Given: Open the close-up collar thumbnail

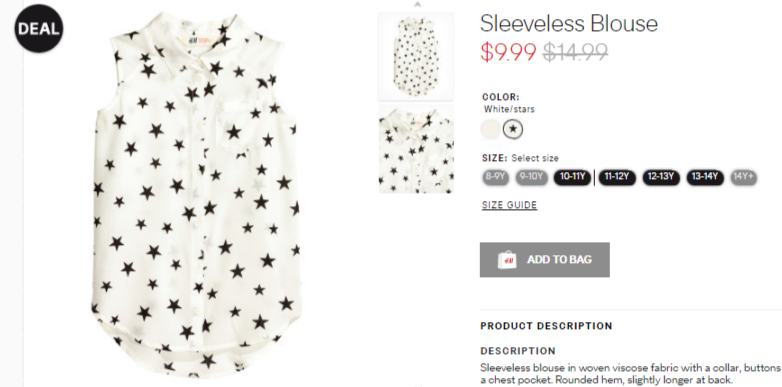Looking at the screenshot, I should (416, 149).
